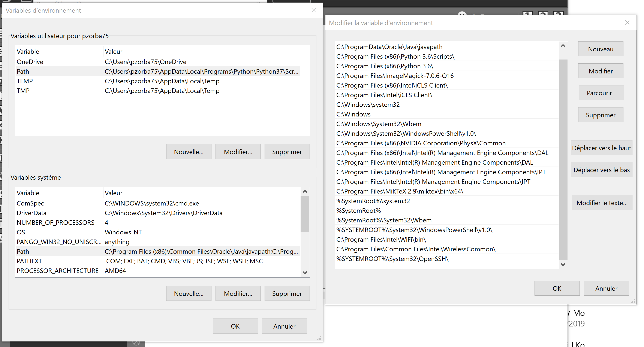
Task: Click Déplacer vers le bas
Action: [601, 169]
